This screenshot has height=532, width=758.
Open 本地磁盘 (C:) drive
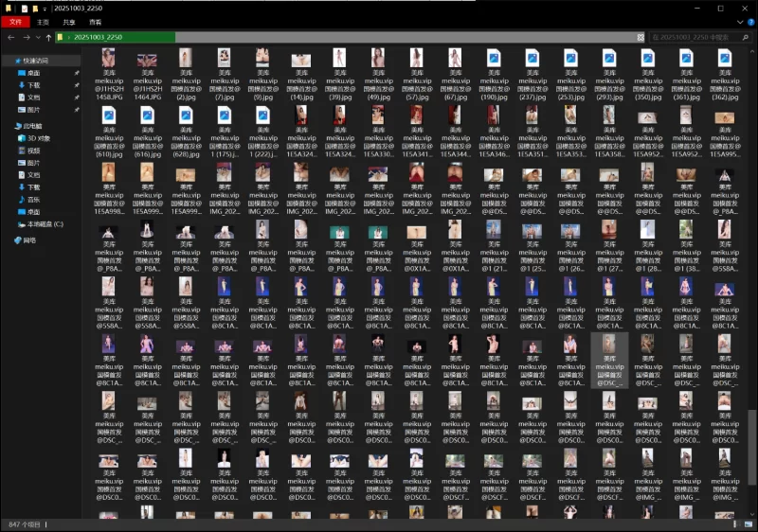44,224
